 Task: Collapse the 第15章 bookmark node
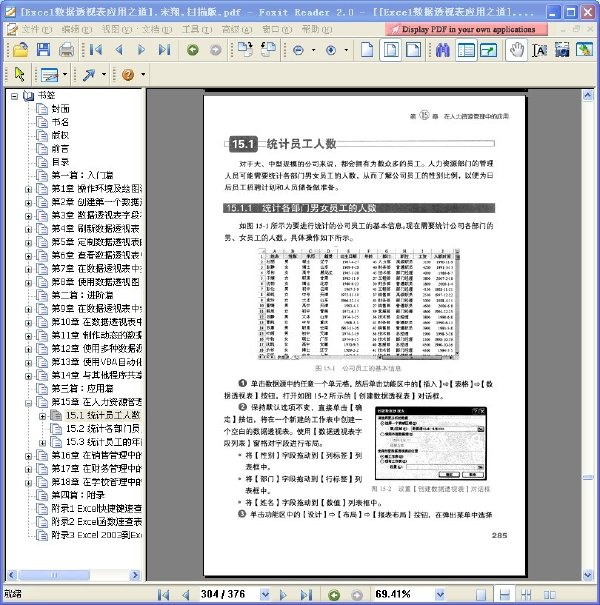point(28,403)
